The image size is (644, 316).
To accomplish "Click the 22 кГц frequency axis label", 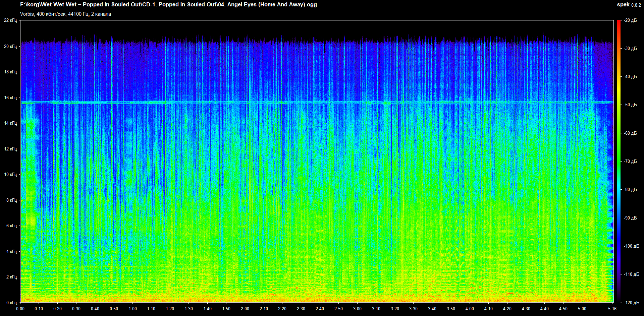I will (x=10, y=20).
